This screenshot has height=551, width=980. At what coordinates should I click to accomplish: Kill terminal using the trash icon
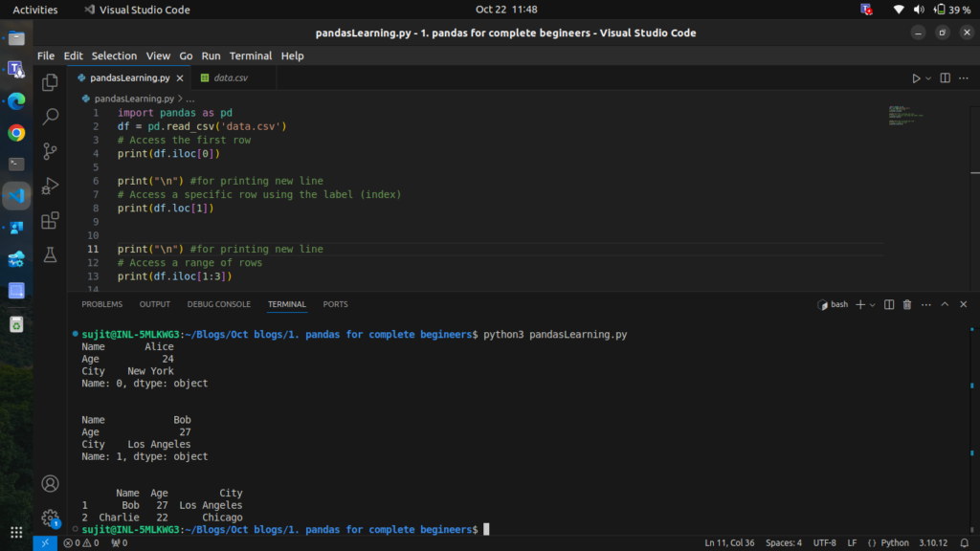click(x=907, y=304)
